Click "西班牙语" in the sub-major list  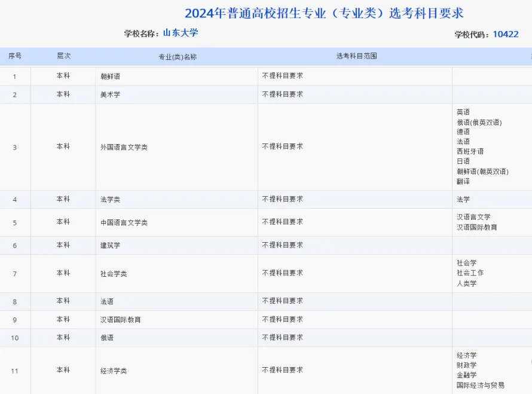(x=470, y=151)
